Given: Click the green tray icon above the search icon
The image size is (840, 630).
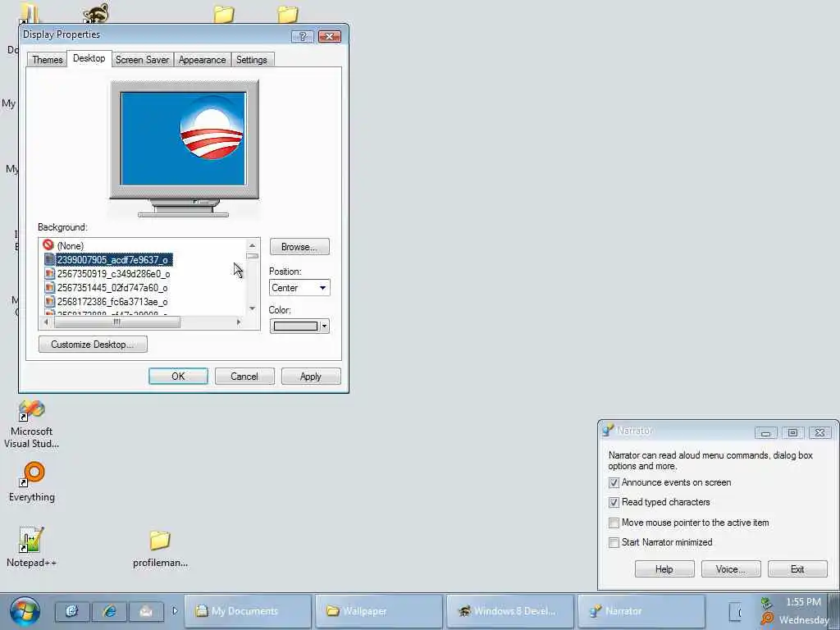Looking at the screenshot, I should click(767, 603).
